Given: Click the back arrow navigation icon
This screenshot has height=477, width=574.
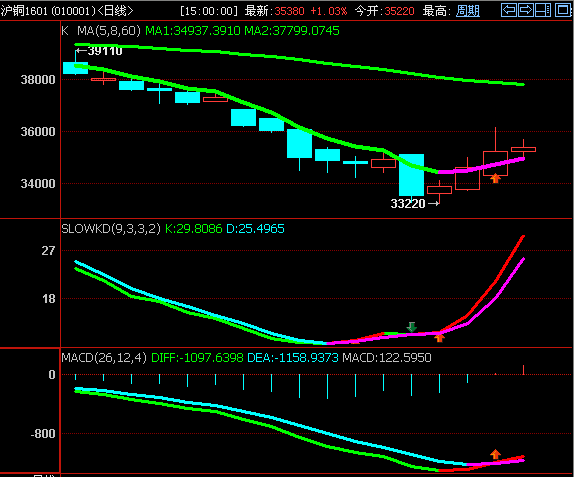Looking at the screenshot, I should (509, 10).
